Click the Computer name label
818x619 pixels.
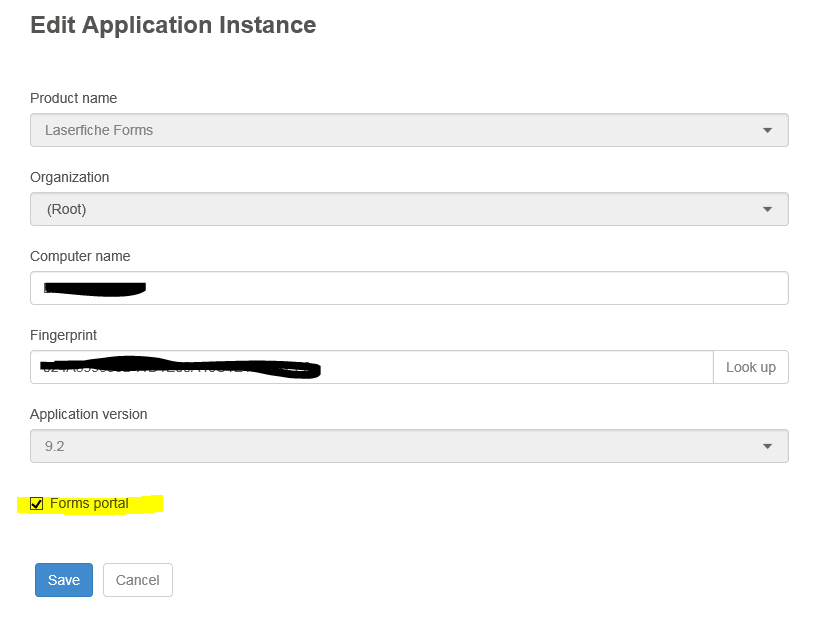pyautogui.click(x=80, y=256)
